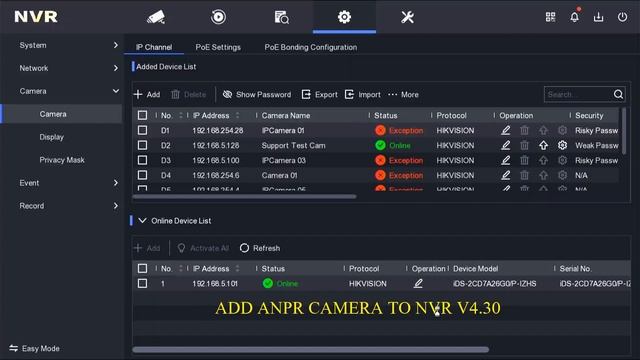Click the Import button
This screenshot has height=360, width=640.
coord(363,94)
